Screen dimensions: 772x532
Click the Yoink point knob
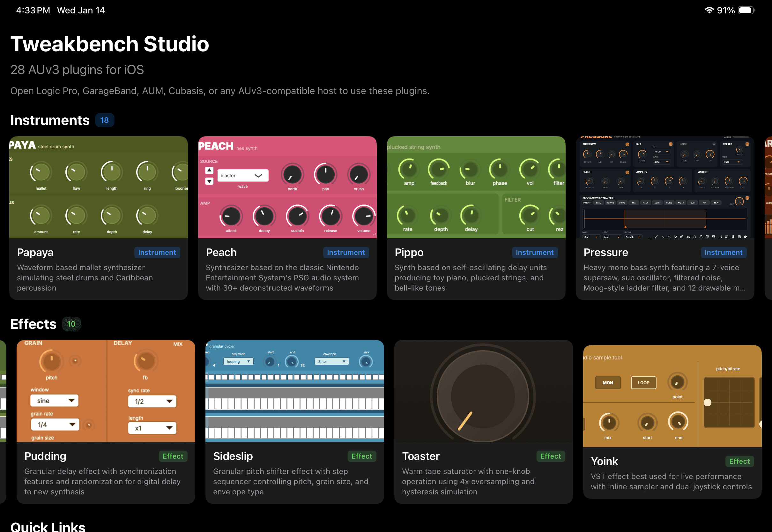(x=677, y=382)
